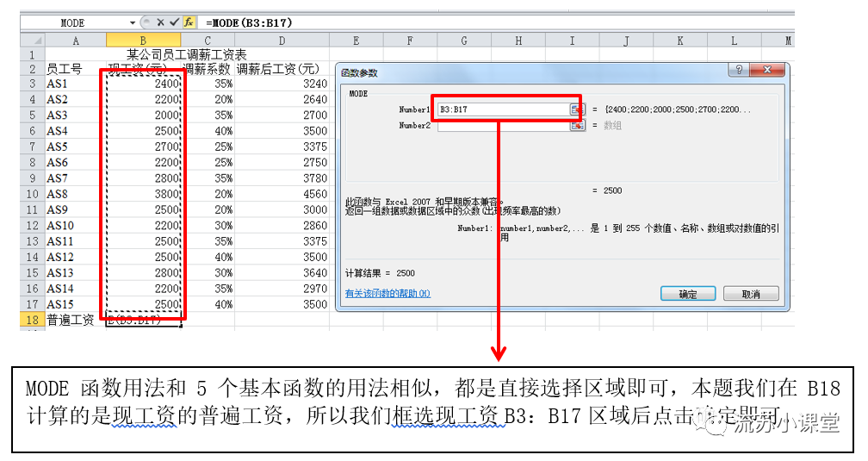Click the 员工号 header cell
The height and width of the screenshot is (461, 868).
point(76,69)
